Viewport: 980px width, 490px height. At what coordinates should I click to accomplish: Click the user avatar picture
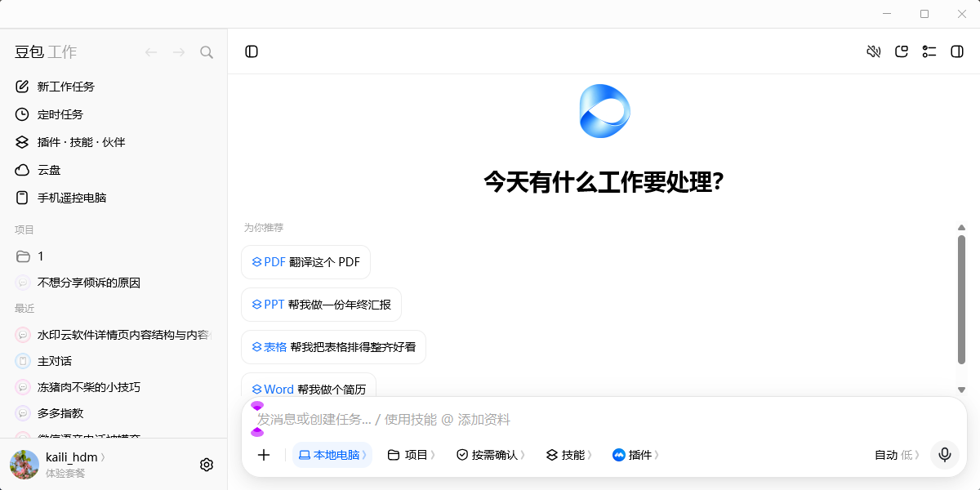pyautogui.click(x=24, y=465)
